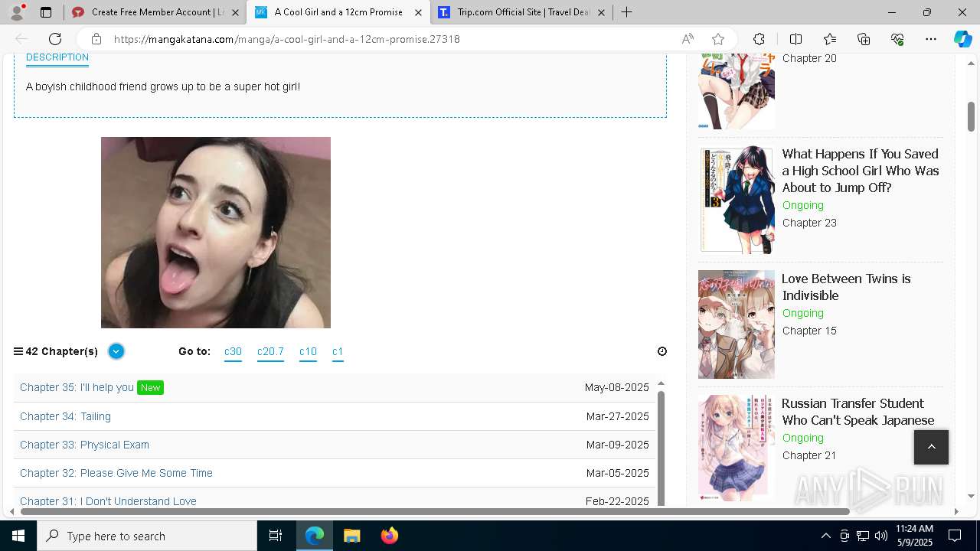The image size is (980, 551).
Task: Open notification center icon
Action: click(955, 536)
